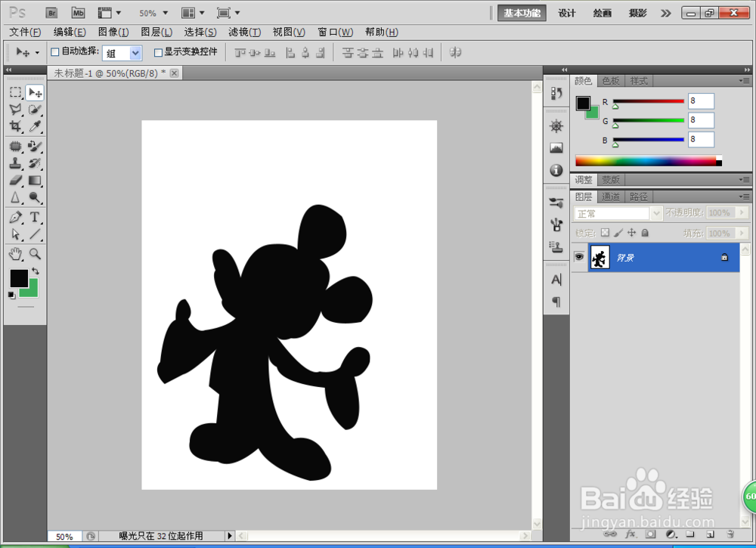Viewport: 756px width, 548px height.
Task: Open the Image menu
Action: coord(113,32)
